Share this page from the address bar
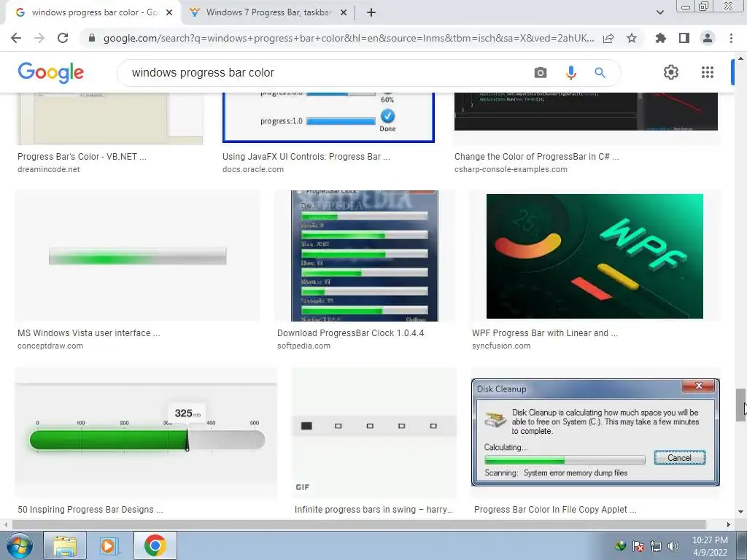 608,38
